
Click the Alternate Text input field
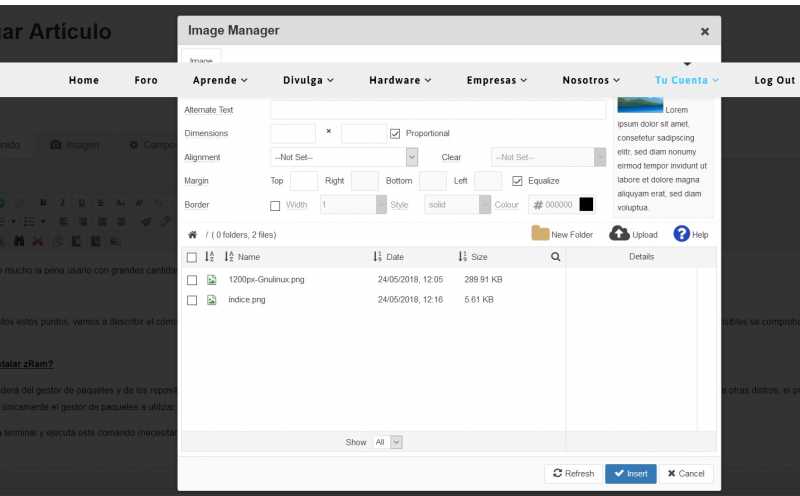[438, 109]
